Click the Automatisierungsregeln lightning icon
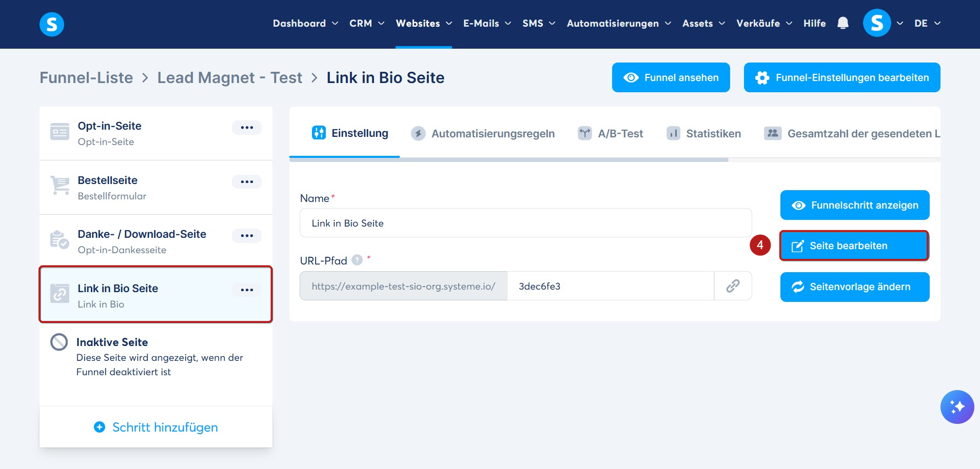Viewport: 980px width, 469px height. coord(418,134)
